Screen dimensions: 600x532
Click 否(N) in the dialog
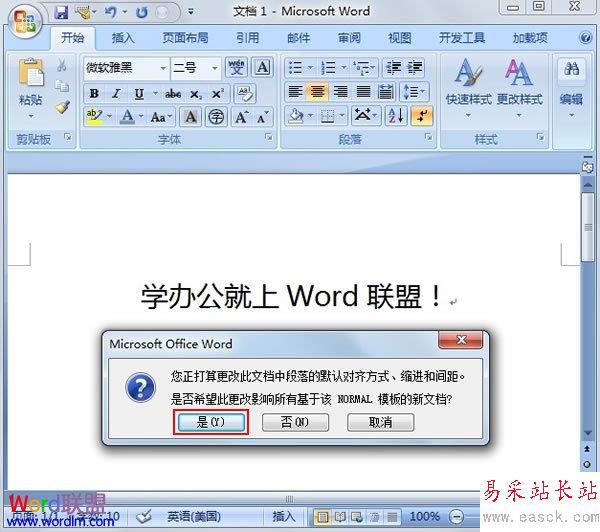pyautogui.click(x=295, y=422)
